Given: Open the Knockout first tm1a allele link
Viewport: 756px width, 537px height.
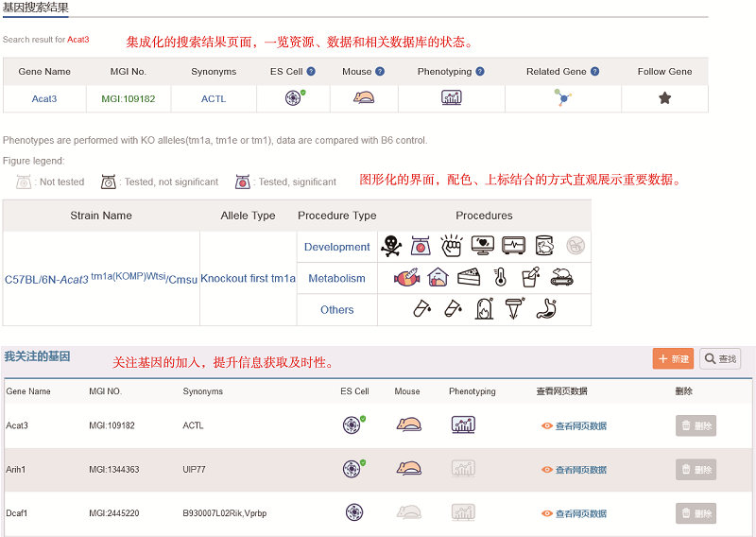Looking at the screenshot, I should tap(248, 278).
